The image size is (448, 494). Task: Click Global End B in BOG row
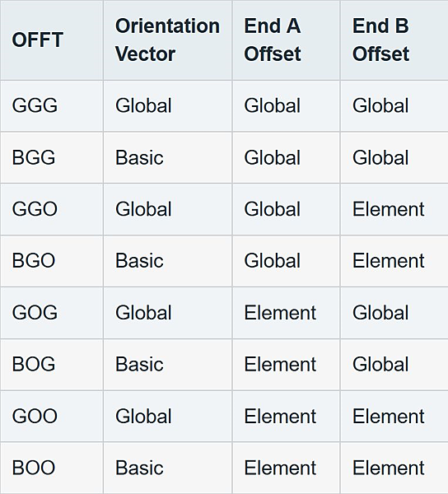380,365
